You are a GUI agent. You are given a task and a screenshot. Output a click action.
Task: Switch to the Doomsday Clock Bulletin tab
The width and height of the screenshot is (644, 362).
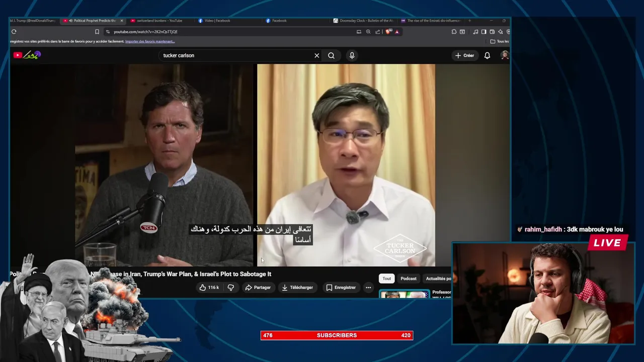point(364,21)
